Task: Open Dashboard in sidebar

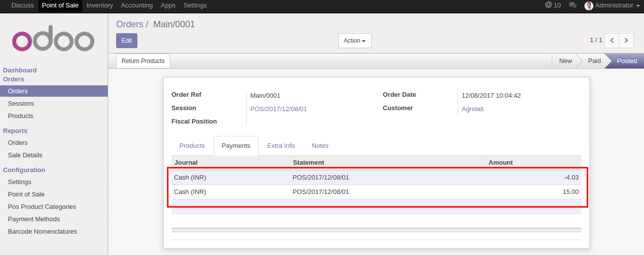Action: pos(20,70)
